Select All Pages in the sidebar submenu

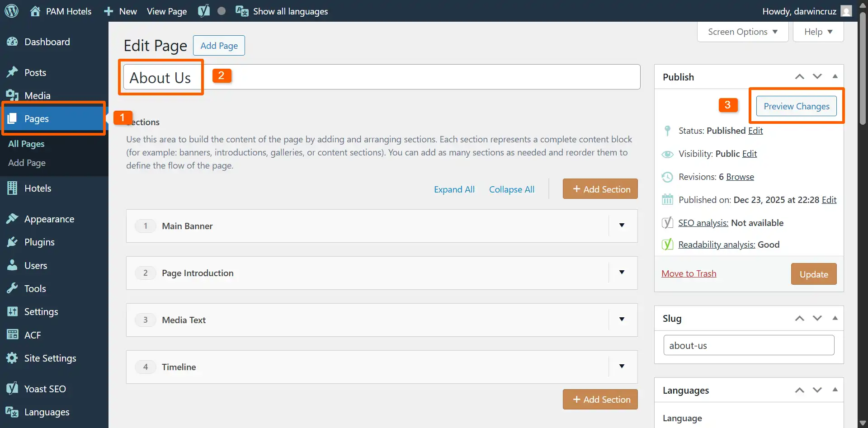[26, 144]
